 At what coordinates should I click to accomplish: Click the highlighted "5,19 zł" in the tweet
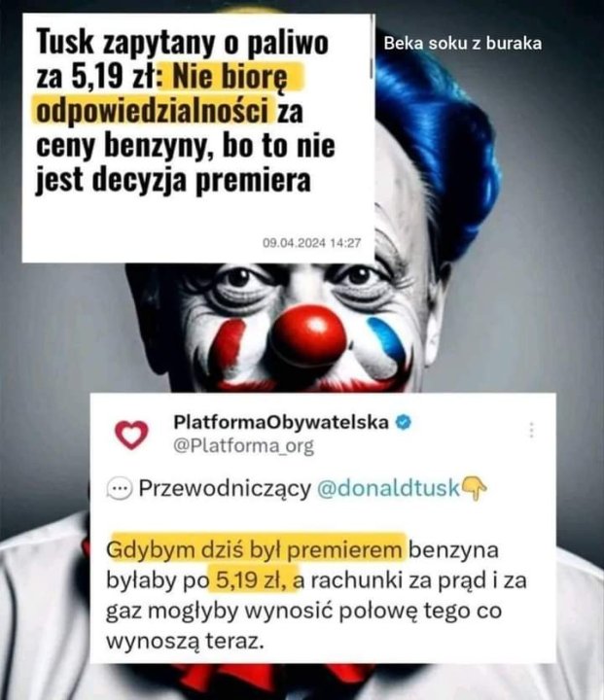pyautogui.click(x=253, y=580)
